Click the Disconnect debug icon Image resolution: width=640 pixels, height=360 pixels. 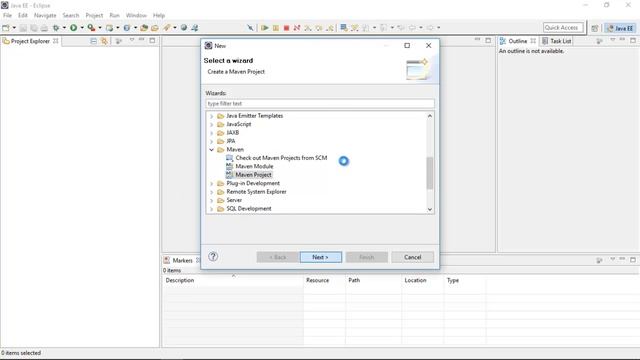297,28
